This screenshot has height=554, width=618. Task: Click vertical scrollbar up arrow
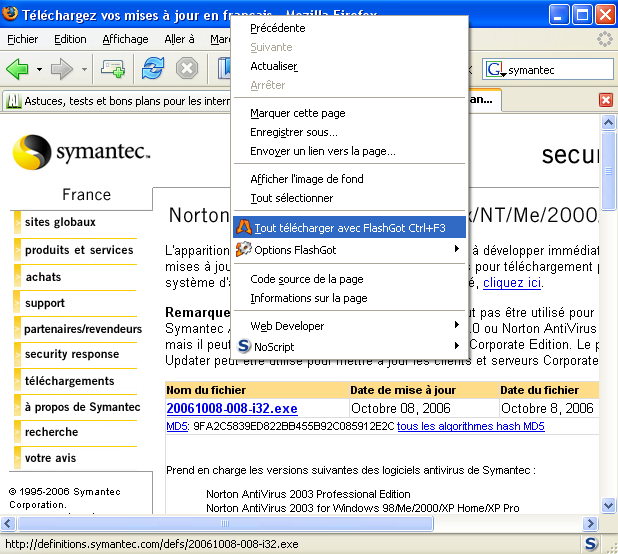pyautogui.click(x=609, y=123)
